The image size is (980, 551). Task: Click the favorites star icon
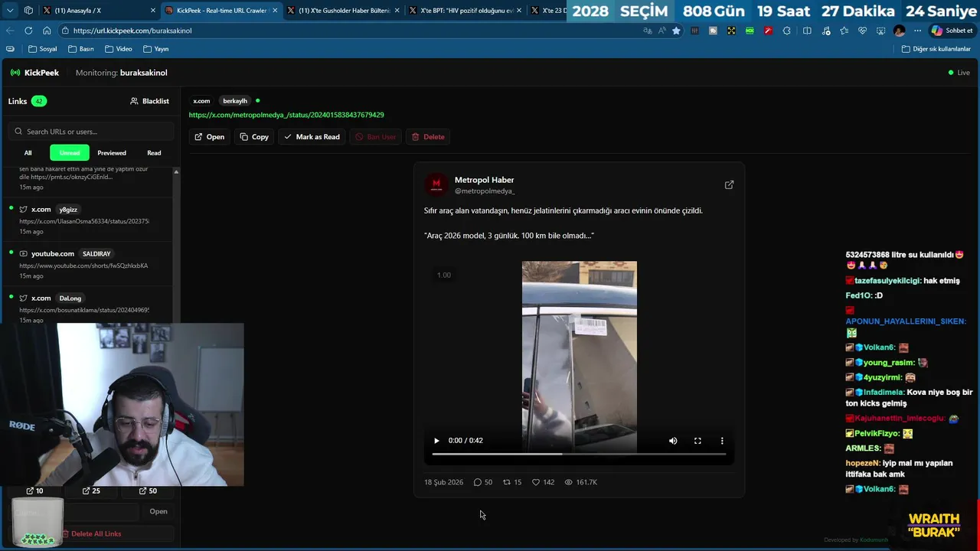[676, 31]
